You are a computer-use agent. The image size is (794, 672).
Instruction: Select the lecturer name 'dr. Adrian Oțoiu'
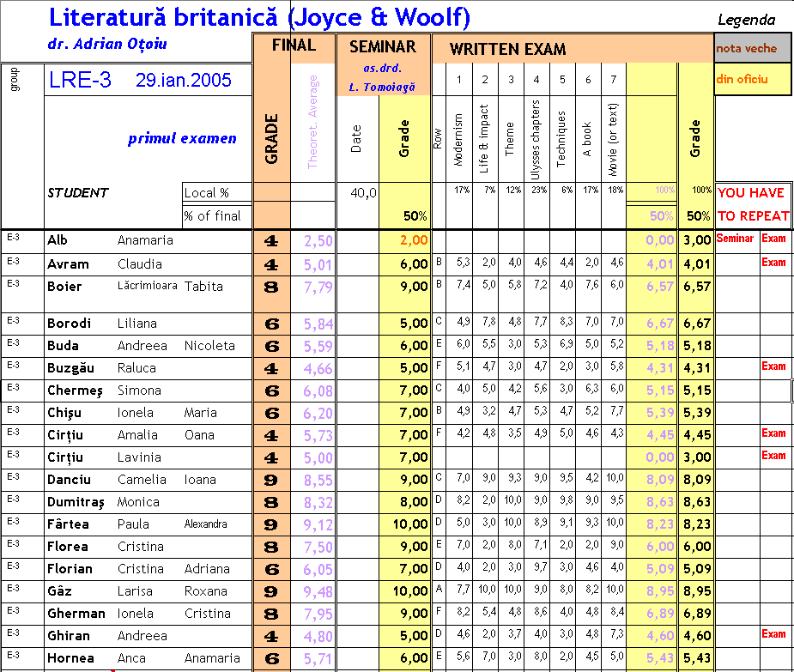[107, 44]
